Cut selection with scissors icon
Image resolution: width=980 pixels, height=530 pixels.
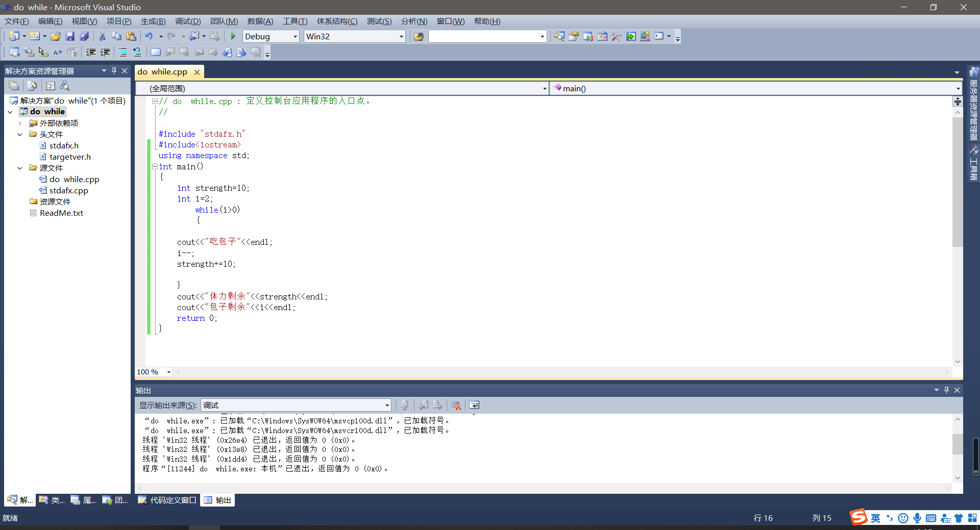click(102, 36)
